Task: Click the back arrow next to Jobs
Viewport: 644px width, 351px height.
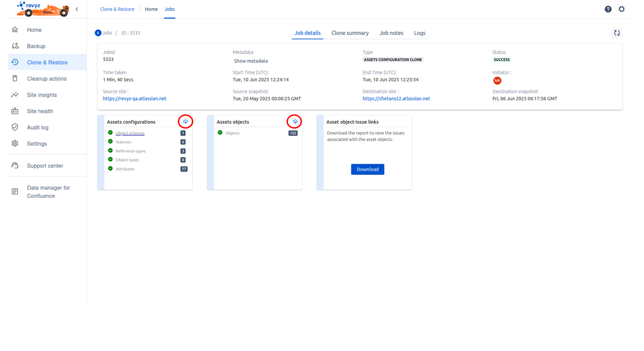Action: (x=98, y=33)
